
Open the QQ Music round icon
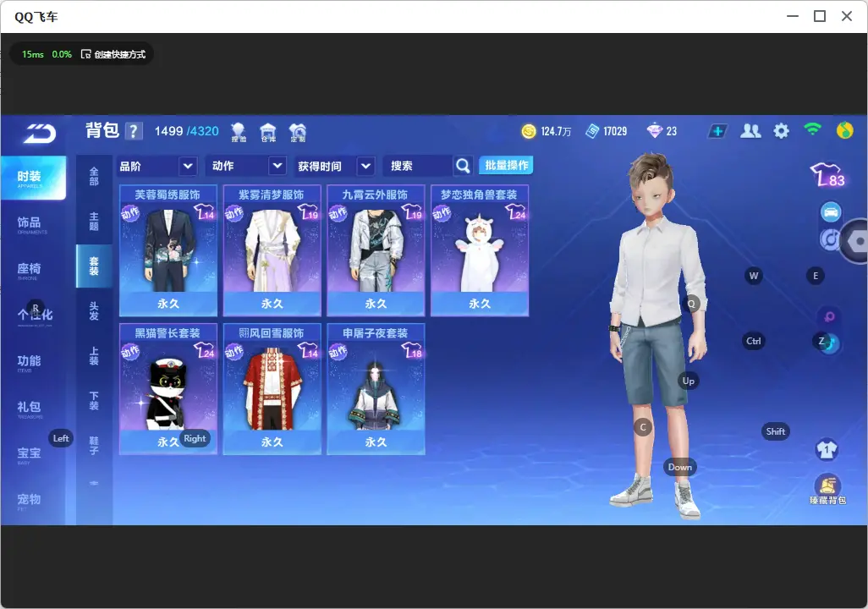[x=845, y=130]
